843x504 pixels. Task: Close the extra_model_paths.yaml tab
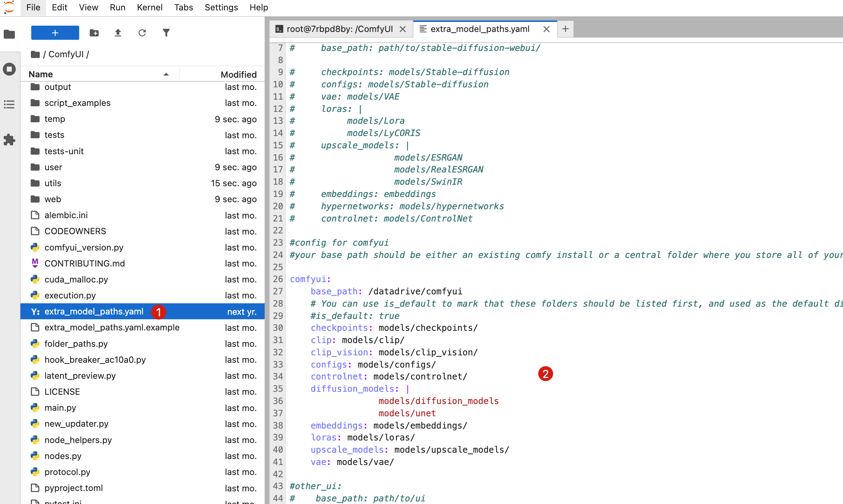point(546,29)
